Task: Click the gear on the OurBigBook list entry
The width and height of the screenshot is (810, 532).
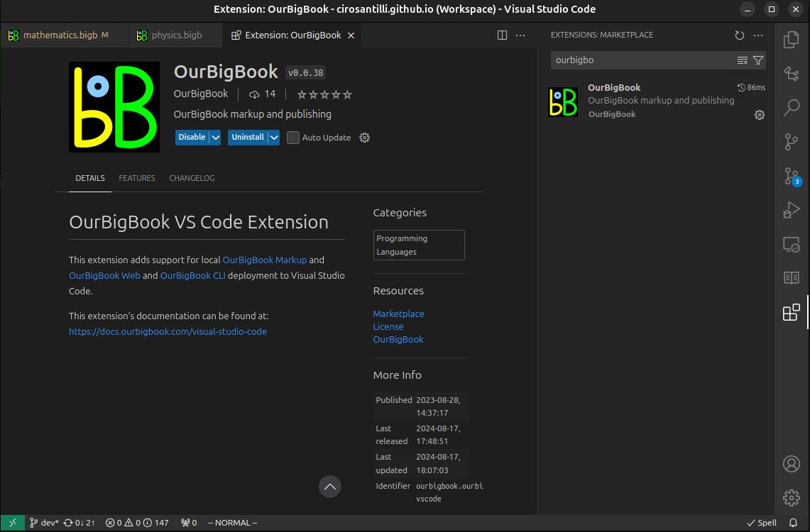Action: (x=759, y=115)
